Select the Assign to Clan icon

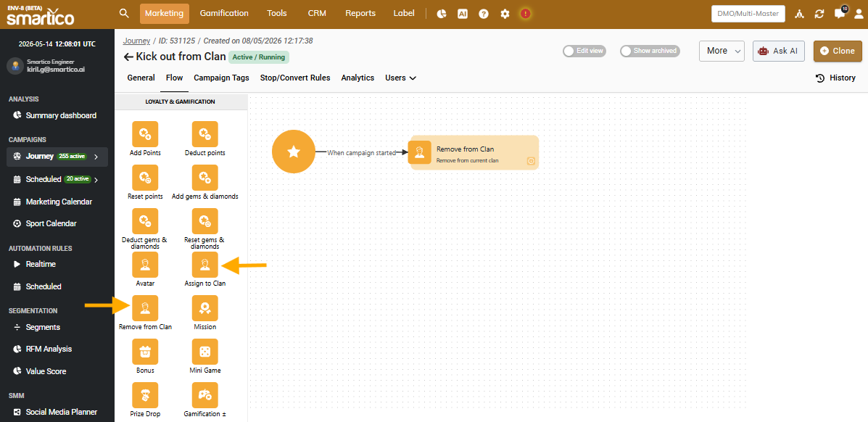[x=204, y=265]
